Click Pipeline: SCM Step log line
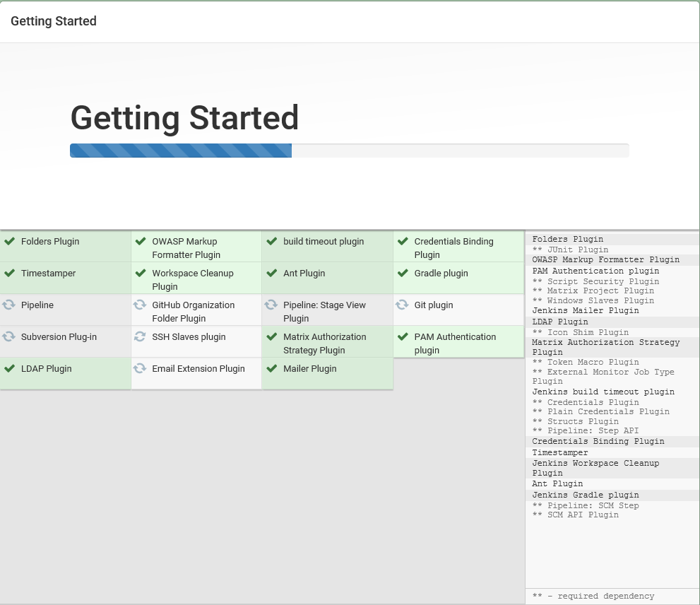Screen dimensions: 700x605 pos(586,505)
